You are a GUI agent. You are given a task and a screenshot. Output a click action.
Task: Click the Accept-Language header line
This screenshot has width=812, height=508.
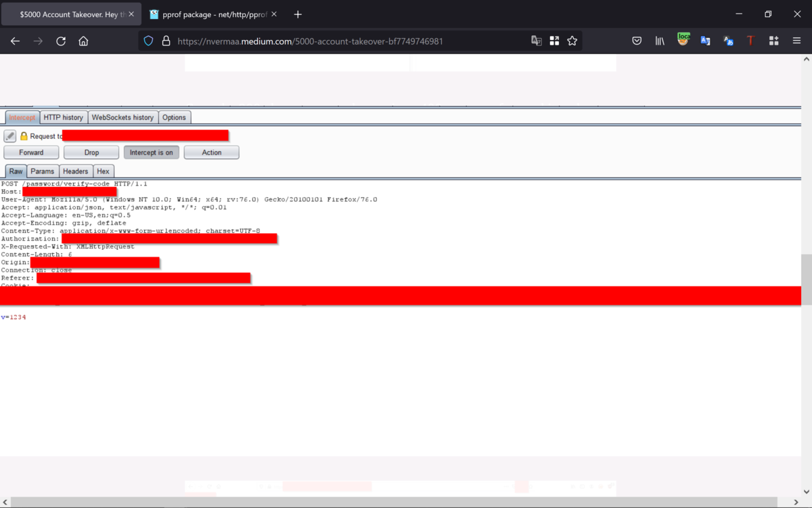(66, 215)
